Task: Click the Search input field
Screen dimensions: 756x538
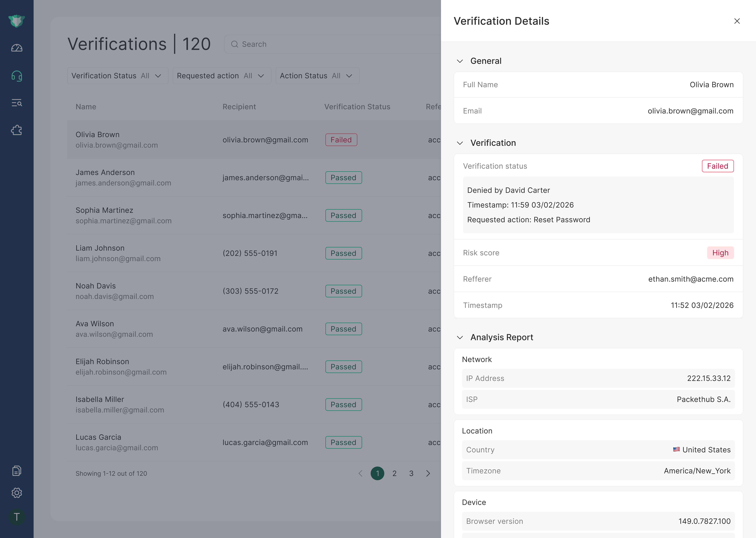Action: (x=333, y=44)
